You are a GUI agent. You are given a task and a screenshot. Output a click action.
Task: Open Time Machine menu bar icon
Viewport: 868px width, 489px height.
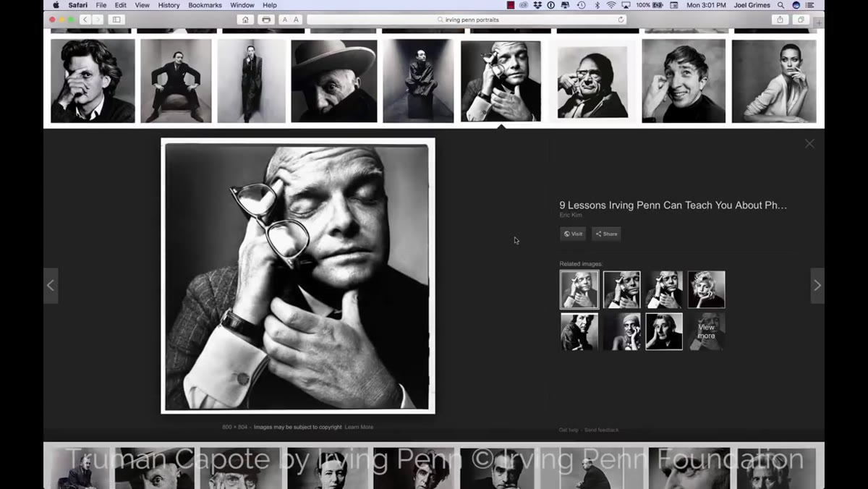click(x=582, y=5)
